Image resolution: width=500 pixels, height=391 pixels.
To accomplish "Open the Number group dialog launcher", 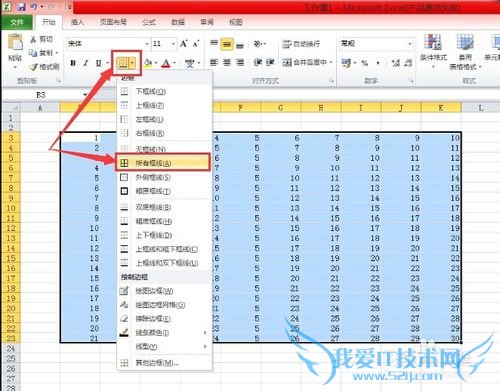I will (x=411, y=81).
